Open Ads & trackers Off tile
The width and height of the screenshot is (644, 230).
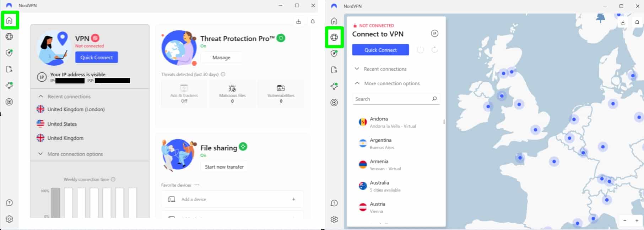[x=184, y=94]
